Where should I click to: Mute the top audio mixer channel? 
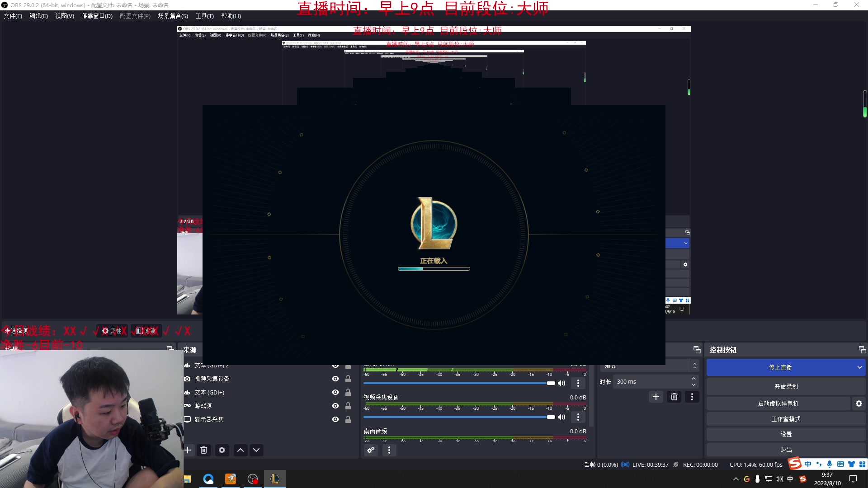[x=561, y=383]
